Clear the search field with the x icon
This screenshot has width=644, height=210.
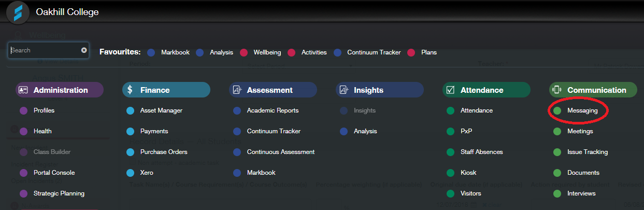click(84, 50)
